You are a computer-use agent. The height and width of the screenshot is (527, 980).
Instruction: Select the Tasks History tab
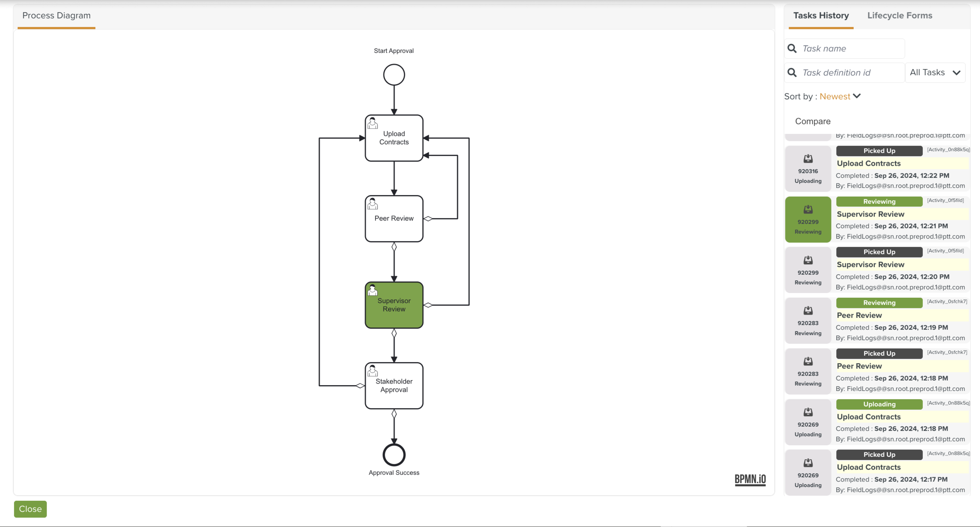821,16
